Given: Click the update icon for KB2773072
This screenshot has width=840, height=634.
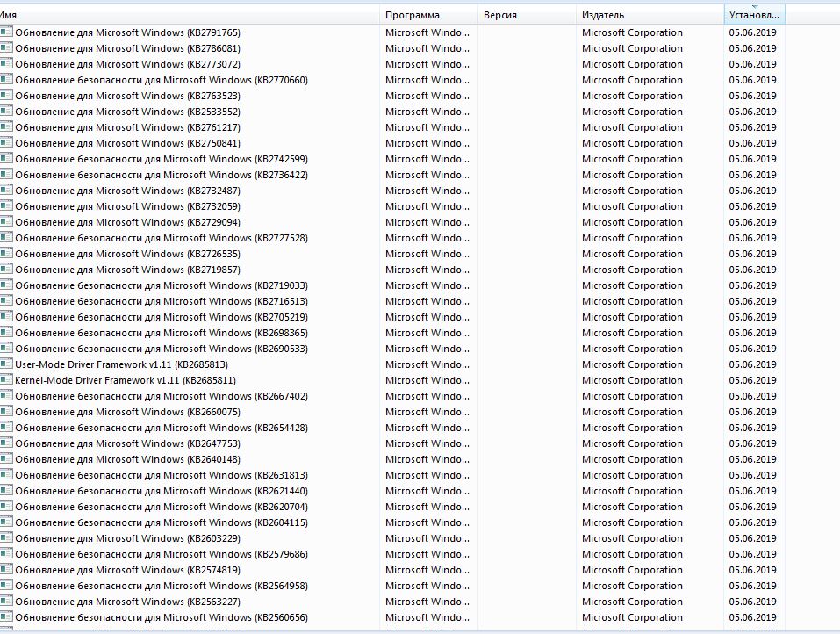Looking at the screenshot, I should (x=6, y=64).
